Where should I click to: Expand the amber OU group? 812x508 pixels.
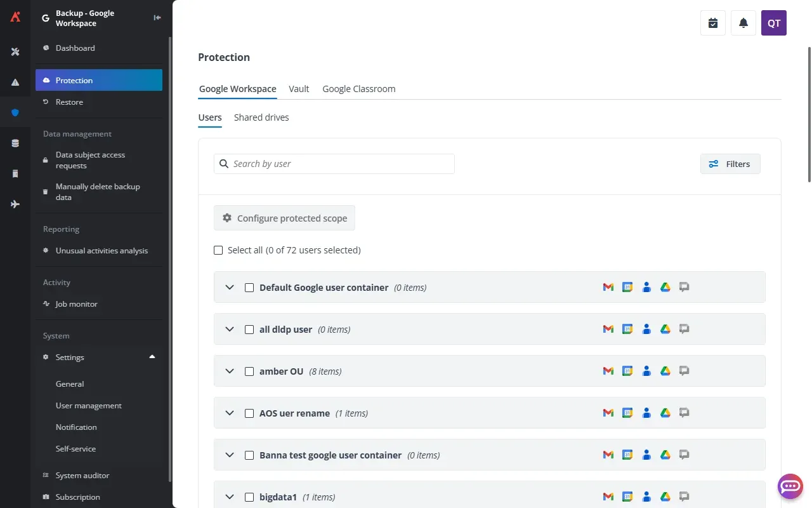(x=230, y=371)
